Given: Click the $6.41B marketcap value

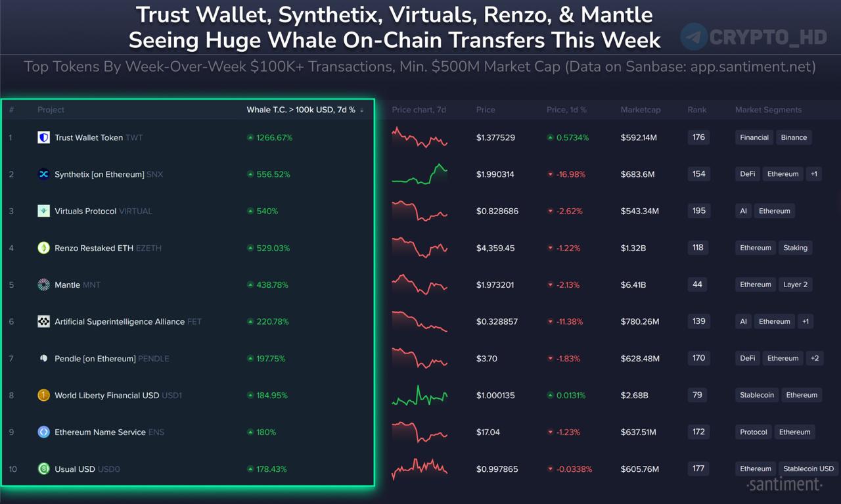Looking at the screenshot, I should click(633, 285).
